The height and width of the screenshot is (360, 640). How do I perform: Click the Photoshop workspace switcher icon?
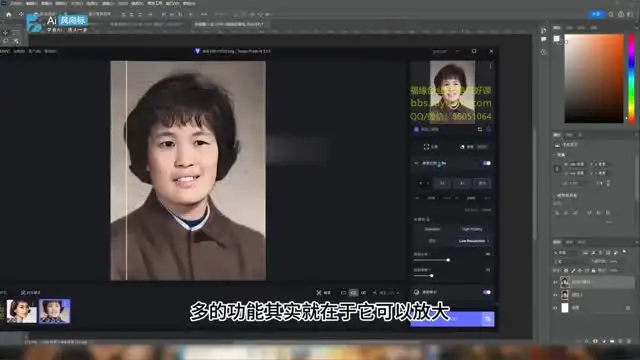pyautogui.click(x=629, y=14)
